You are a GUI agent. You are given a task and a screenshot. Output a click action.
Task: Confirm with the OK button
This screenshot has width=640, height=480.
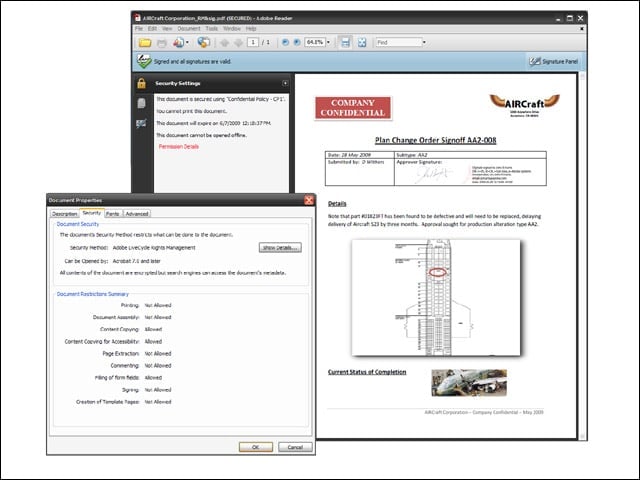[256, 447]
